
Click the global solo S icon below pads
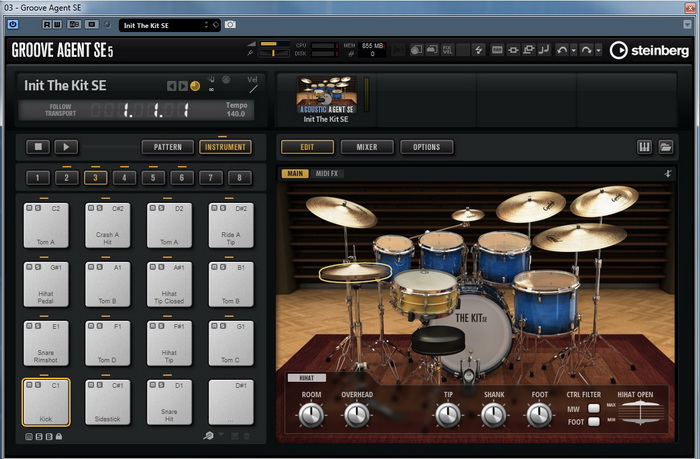pyautogui.click(x=39, y=437)
